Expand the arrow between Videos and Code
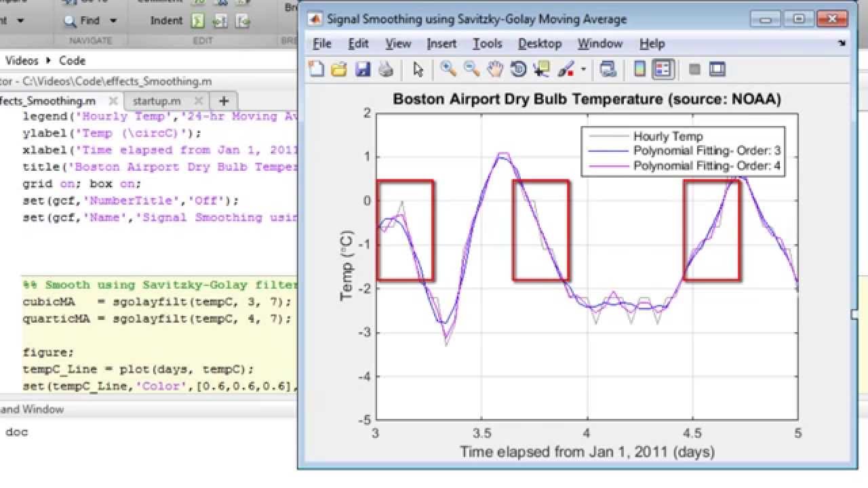The width and height of the screenshot is (868, 488). tap(48, 60)
